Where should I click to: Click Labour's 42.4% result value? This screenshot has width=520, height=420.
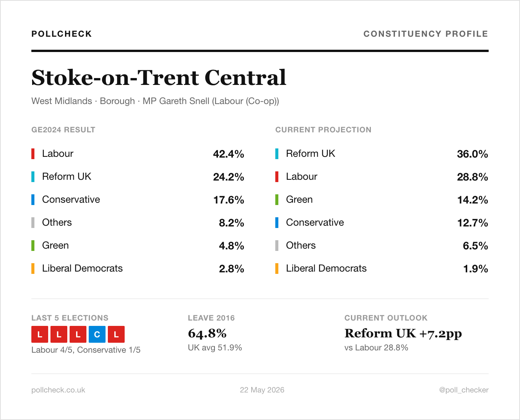tap(229, 154)
